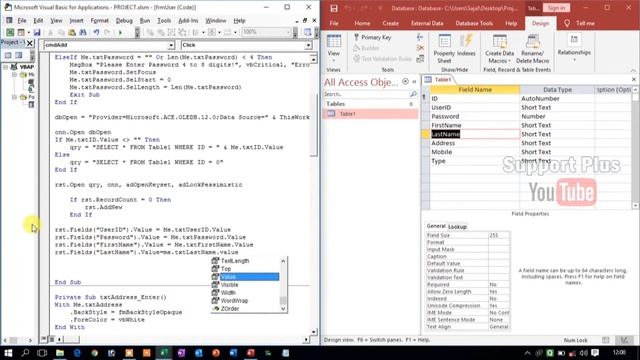
Task: Click Paste icon in VBA toolbar
Action: tap(72, 32)
